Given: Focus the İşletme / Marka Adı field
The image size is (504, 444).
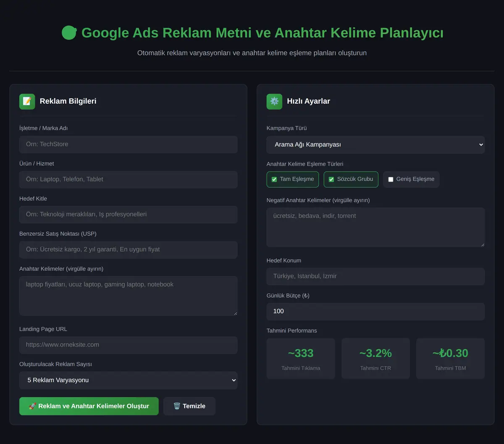Looking at the screenshot, I should 128,144.
